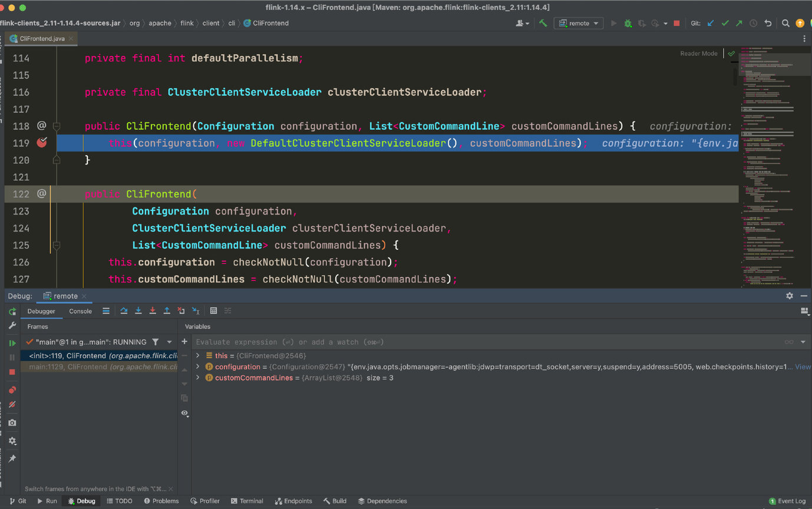The width and height of the screenshot is (812, 509).
Task: Click the red Force Step Into icon
Action: pyautogui.click(x=153, y=311)
